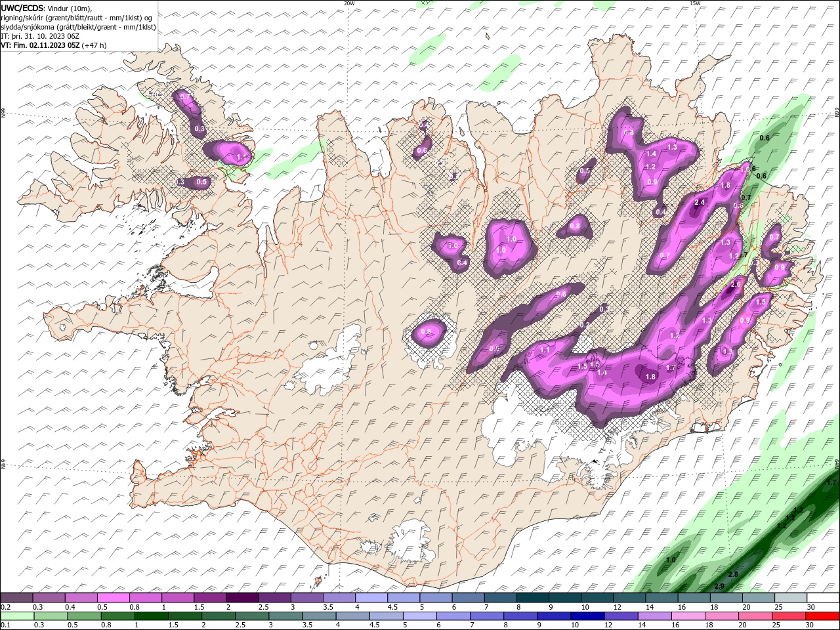Click the 2.6 snowfall value on the map
This screenshot has width=840, height=630.
736,284
